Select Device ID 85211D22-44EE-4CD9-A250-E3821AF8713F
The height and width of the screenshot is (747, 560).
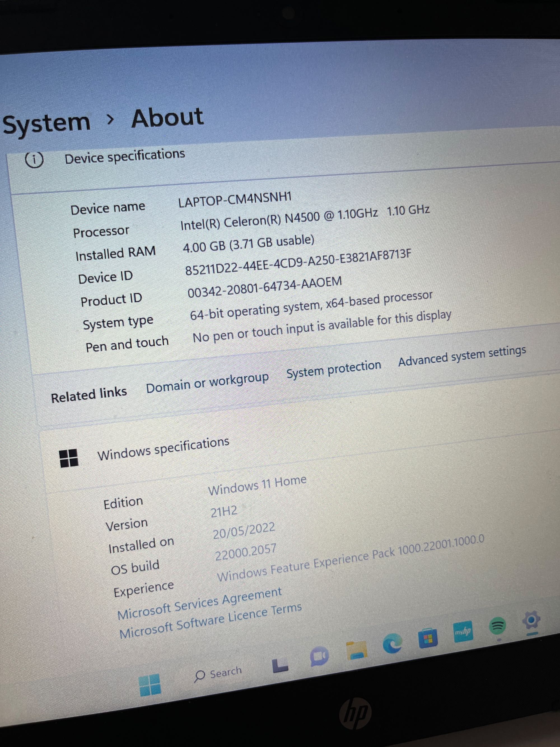click(x=298, y=262)
